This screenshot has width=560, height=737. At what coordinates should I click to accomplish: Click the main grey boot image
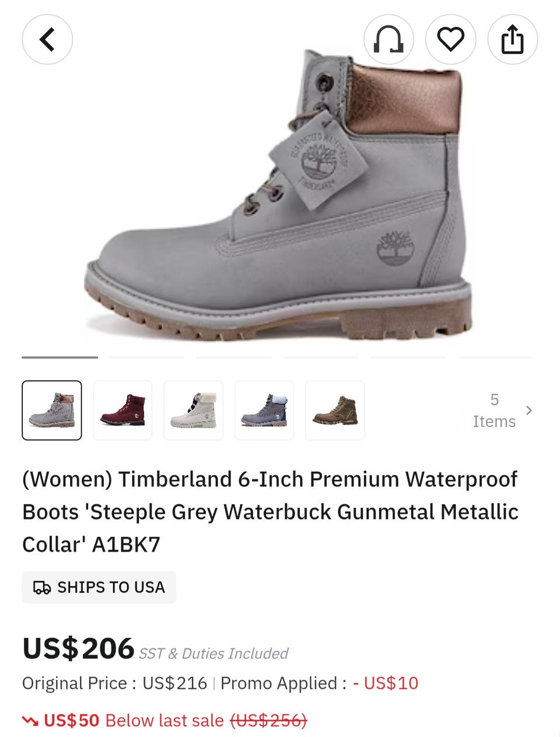[278, 195]
